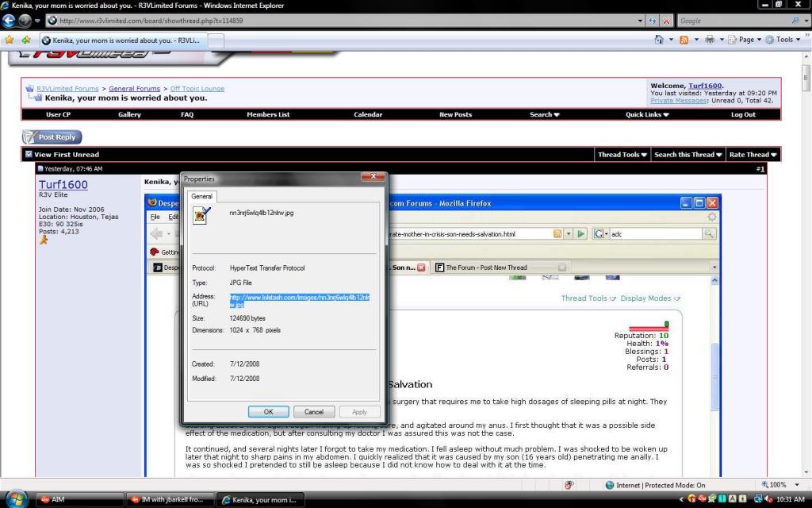Click the Add to Favorites icon
Viewport: 812px width, 508px height.
click(x=26, y=40)
